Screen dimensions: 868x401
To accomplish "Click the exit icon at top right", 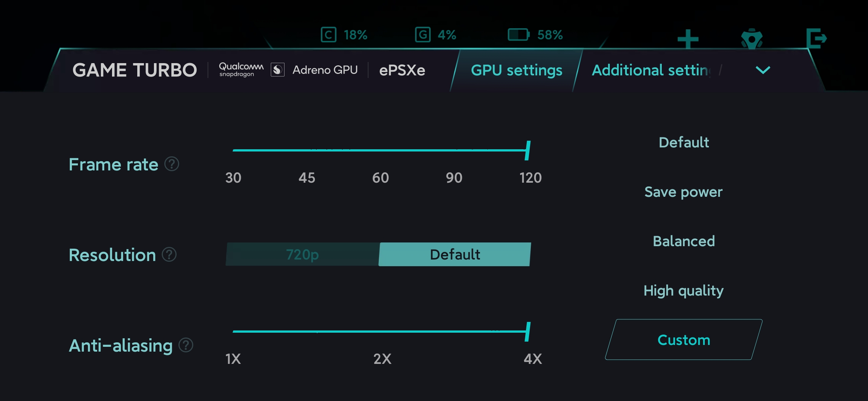I will click(816, 38).
